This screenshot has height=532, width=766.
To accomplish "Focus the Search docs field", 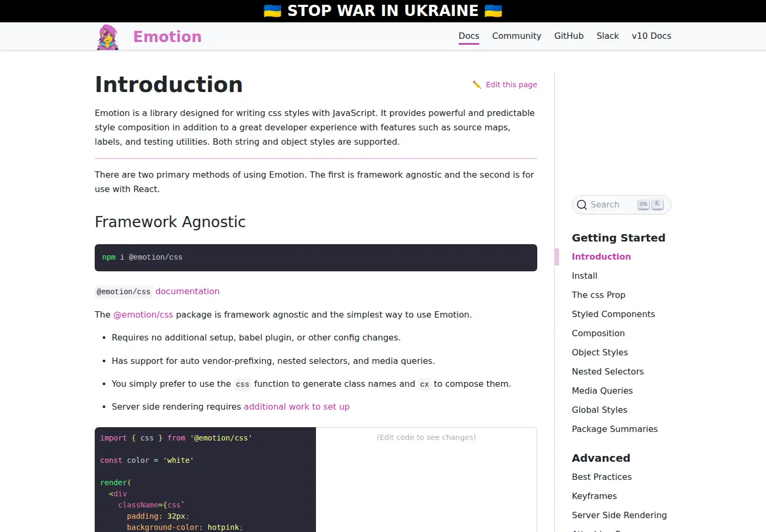I will pyautogui.click(x=621, y=205).
